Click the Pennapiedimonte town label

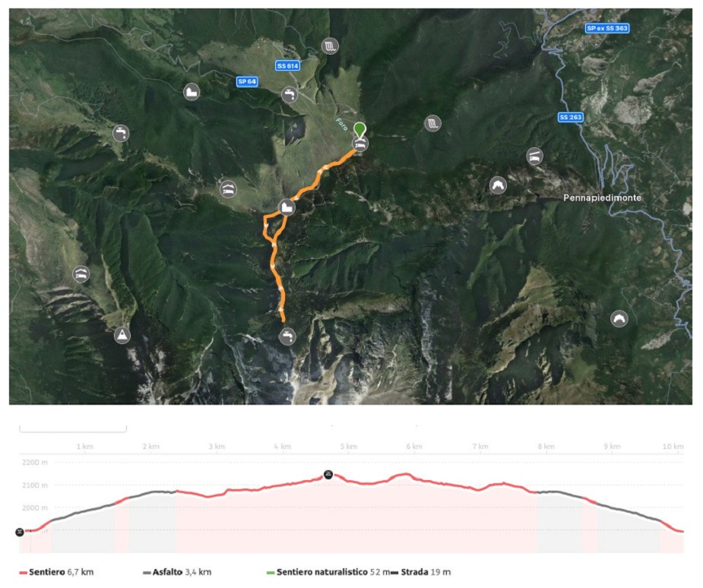pos(602,198)
